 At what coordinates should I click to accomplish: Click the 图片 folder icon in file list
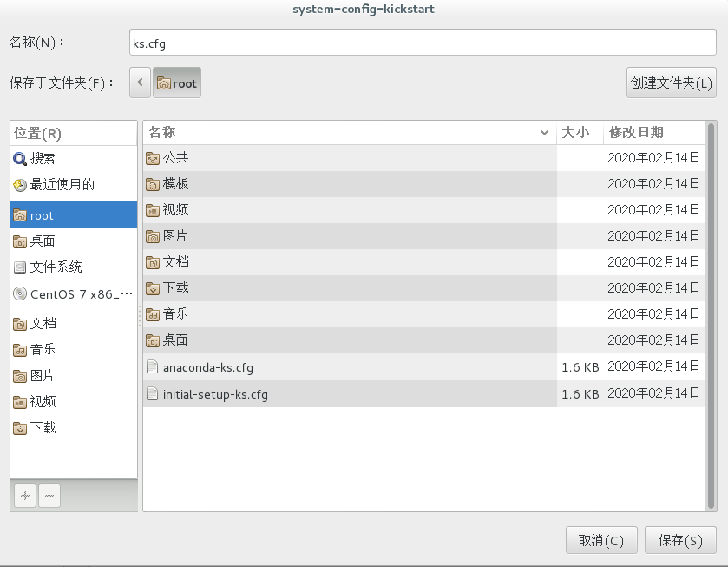click(x=153, y=236)
